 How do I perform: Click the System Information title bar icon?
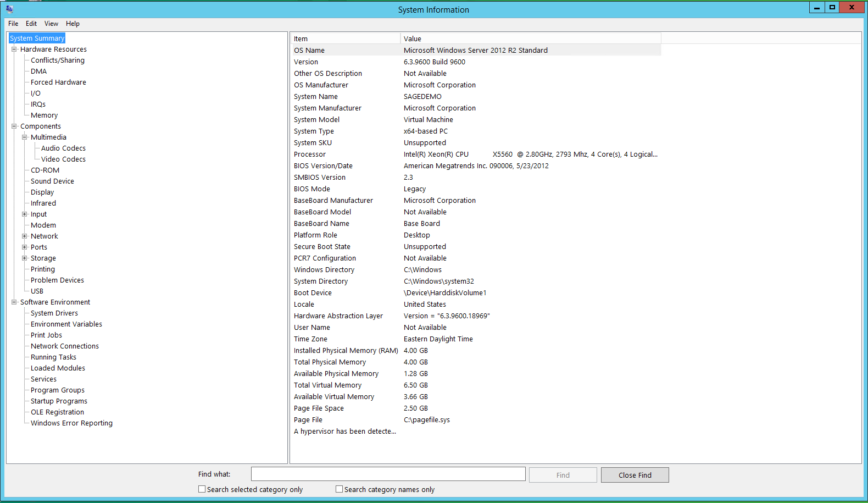9,9
